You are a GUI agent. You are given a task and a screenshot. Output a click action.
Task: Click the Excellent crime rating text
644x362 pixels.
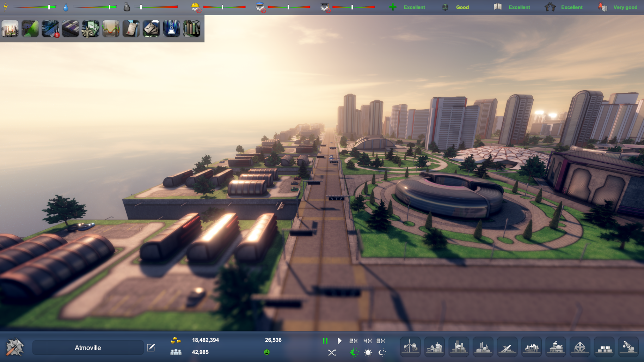572,7
